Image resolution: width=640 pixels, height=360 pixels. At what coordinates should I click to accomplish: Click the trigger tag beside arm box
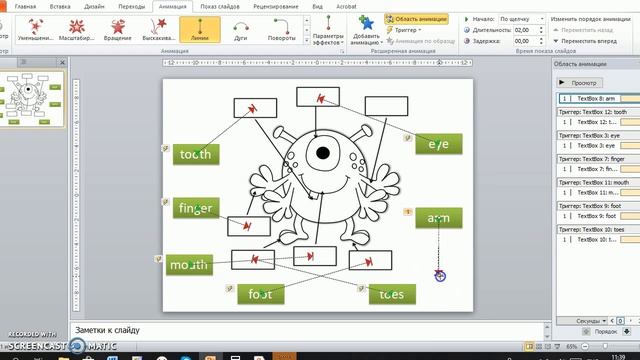point(408,212)
